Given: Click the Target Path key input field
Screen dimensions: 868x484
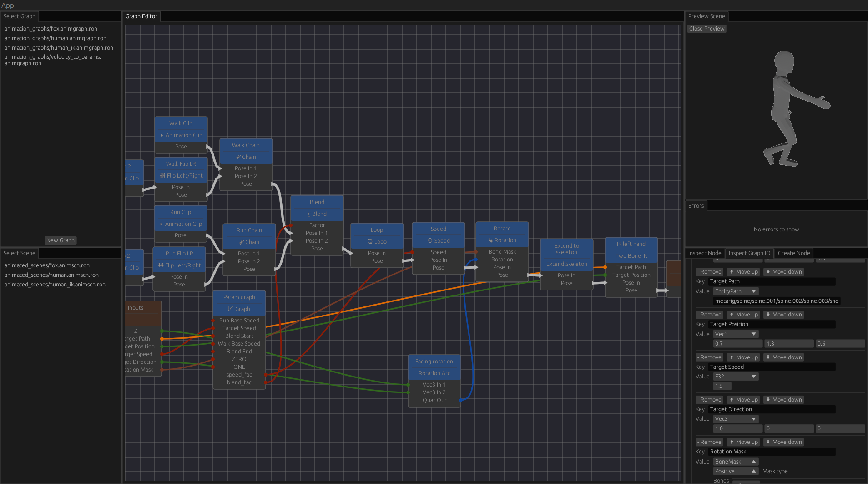Looking at the screenshot, I should click(x=771, y=281).
